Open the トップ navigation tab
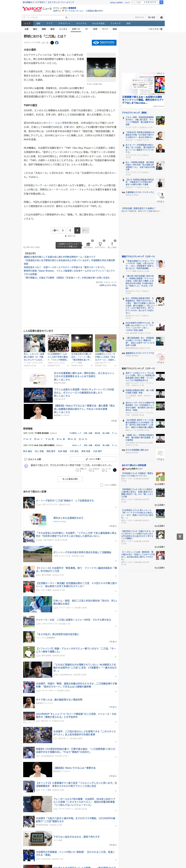 click(27, 24)
